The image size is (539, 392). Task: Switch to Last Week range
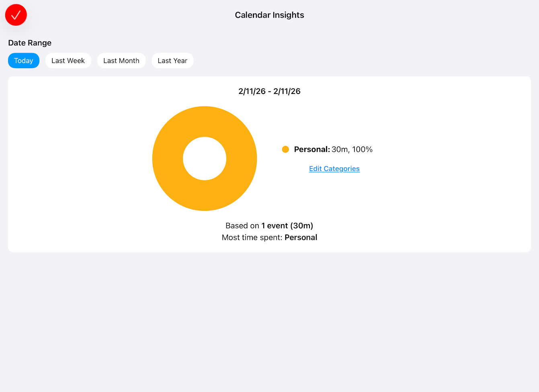pyautogui.click(x=68, y=61)
